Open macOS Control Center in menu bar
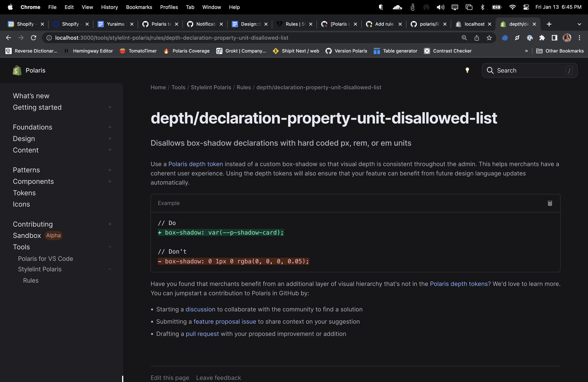The width and height of the screenshot is (588, 382). (526, 7)
